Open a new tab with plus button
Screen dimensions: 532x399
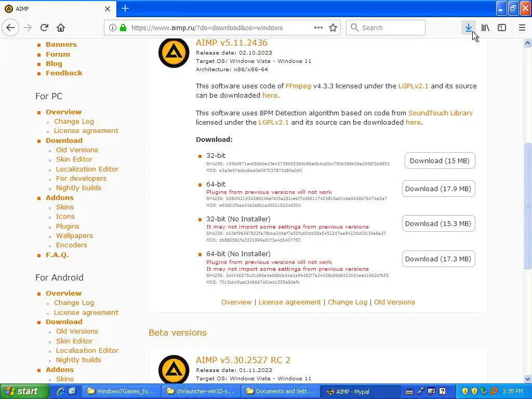[125, 8]
